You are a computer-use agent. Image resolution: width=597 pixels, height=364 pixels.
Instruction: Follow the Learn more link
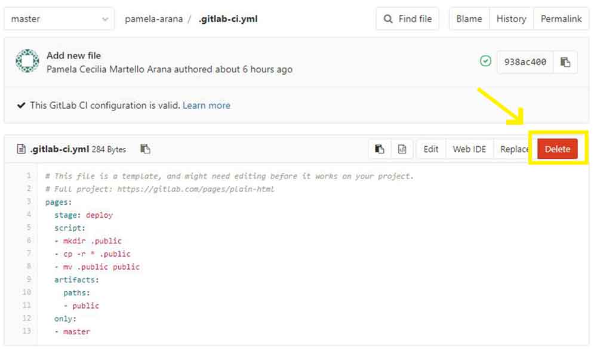coord(207,106)
